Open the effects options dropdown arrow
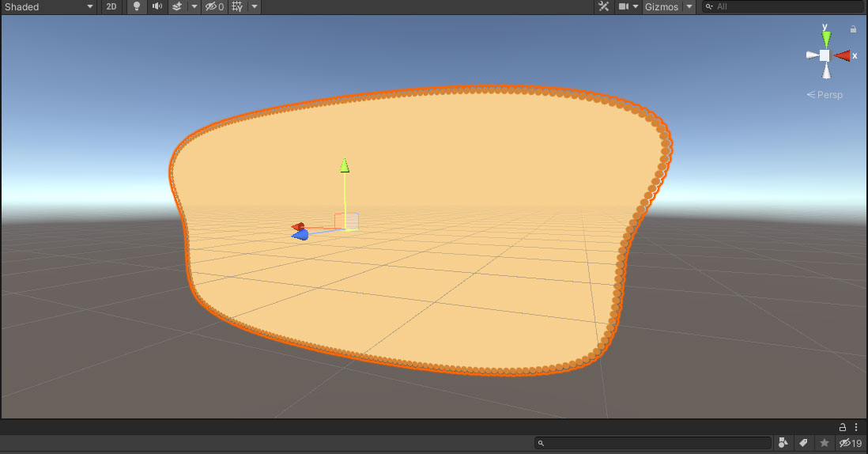 194,6
